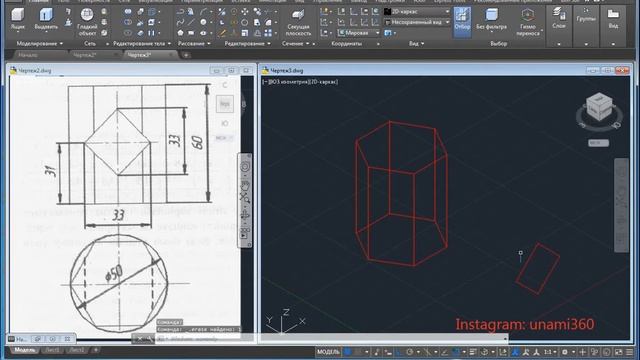This screenshot has width=640, height=360.
Task: Choose the Выдавить (Extrude) tool
Action: [46, 20]
